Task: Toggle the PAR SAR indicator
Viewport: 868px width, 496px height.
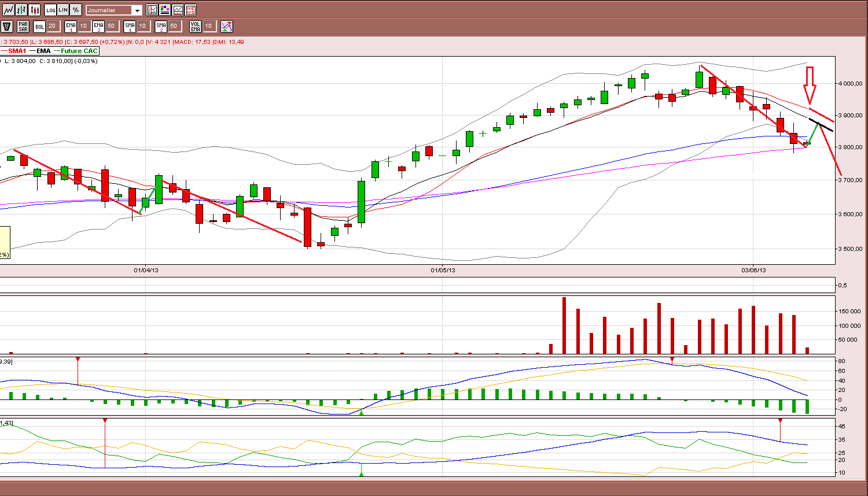Action: 23,26
